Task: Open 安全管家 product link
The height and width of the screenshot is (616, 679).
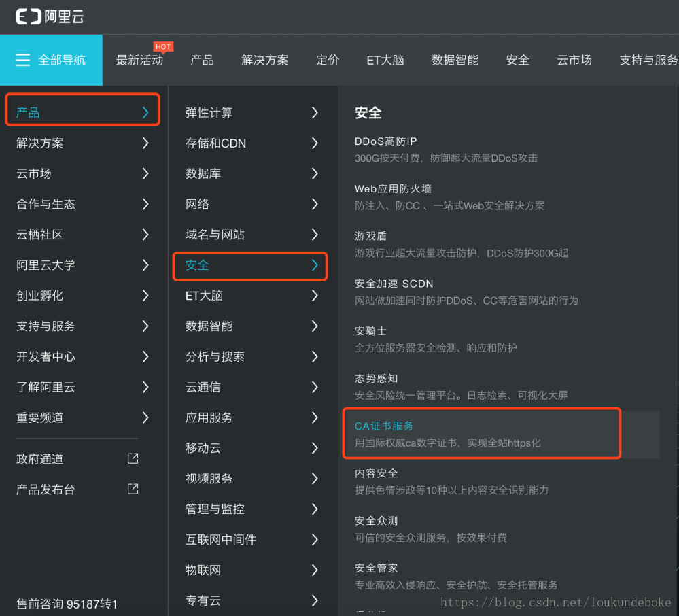Action: pos(377,568)
